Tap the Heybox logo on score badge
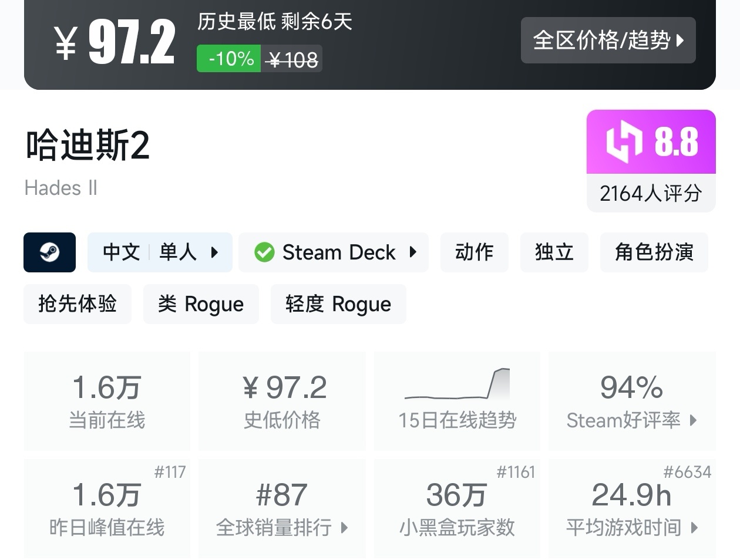 [624, 142]
